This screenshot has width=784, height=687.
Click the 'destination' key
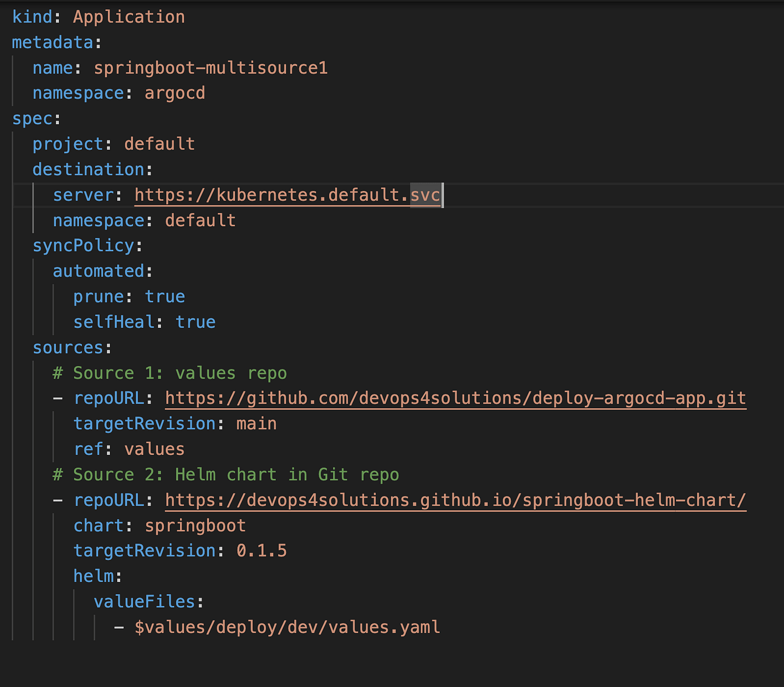pyautogui.click(x=88, y=170)
